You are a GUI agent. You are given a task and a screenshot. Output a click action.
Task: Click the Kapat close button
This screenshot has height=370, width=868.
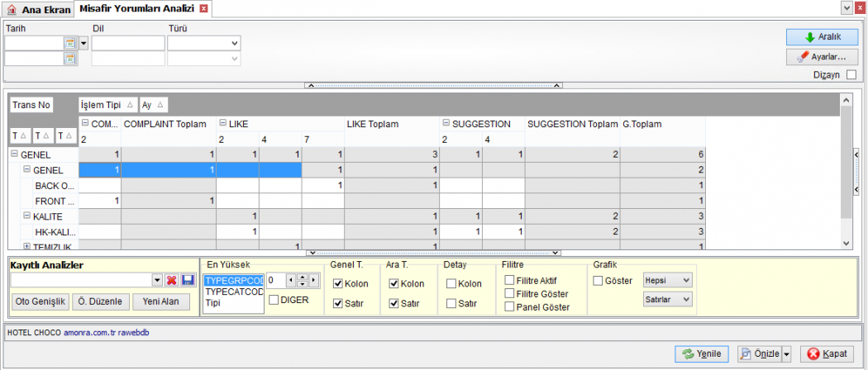pos(827,354)
